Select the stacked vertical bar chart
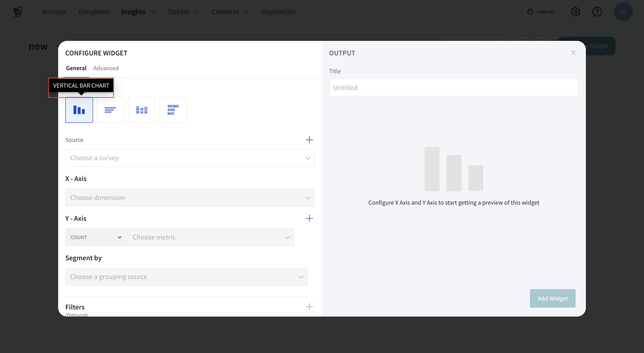 tap(142, 110)
